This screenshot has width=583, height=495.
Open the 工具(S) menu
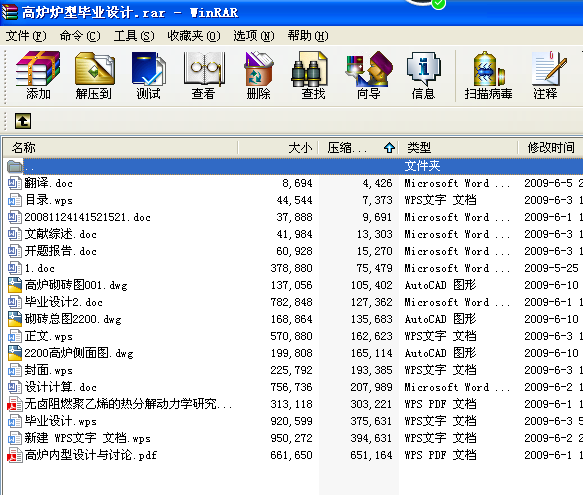[x=134, y=36]
